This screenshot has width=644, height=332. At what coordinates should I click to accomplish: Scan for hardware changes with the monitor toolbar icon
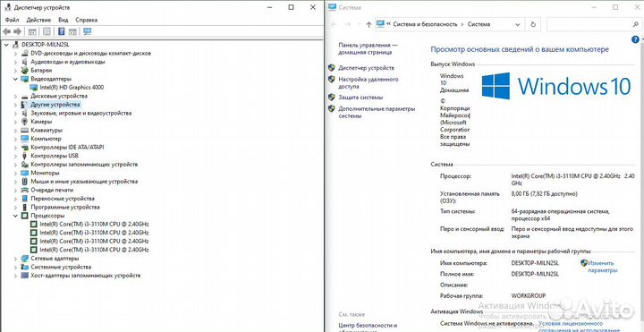87,31
